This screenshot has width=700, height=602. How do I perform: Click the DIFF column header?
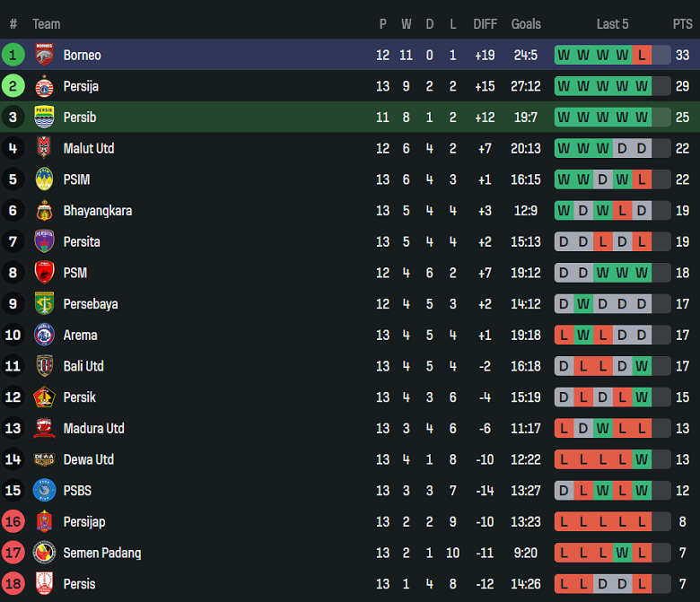[485, 24]
